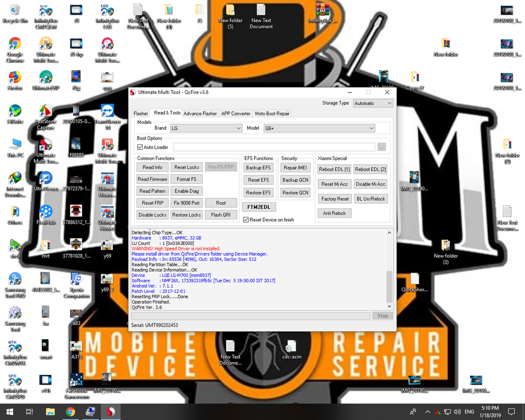This screenshot has width=525, height=420.
Task: Open File Explorer from taskbar
Action: point(50,412)
